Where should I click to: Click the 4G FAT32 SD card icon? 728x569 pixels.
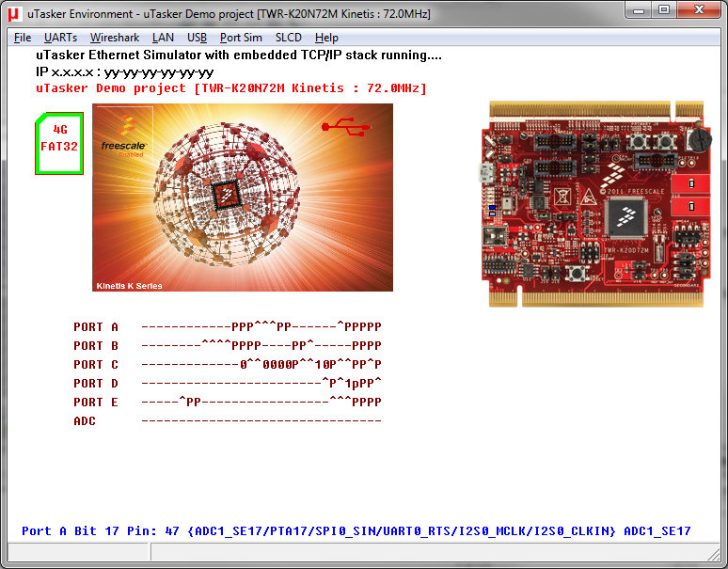(x=59, y=143)
